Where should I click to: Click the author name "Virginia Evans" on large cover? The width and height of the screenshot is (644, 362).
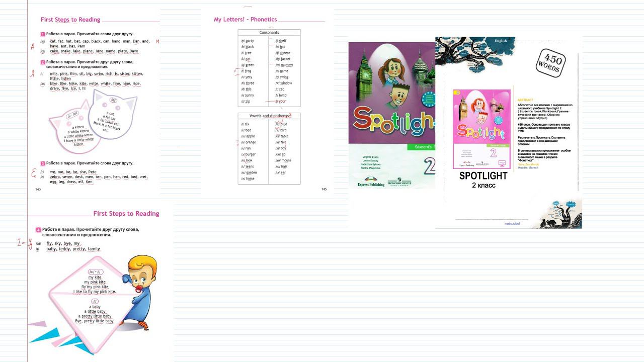click(x=371, y=157)
